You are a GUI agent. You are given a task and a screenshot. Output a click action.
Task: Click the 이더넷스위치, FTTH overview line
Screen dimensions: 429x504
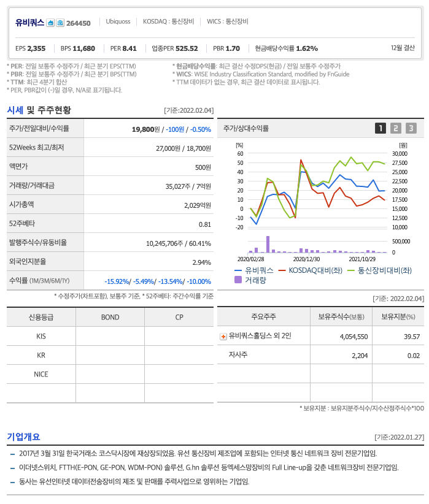209,467
